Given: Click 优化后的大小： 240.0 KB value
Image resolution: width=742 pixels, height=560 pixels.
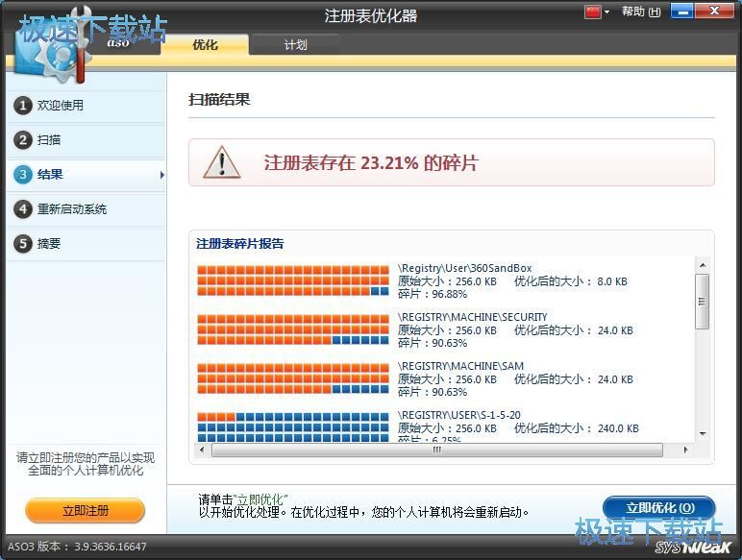Looking at the screenshot, I should (577, 428).
